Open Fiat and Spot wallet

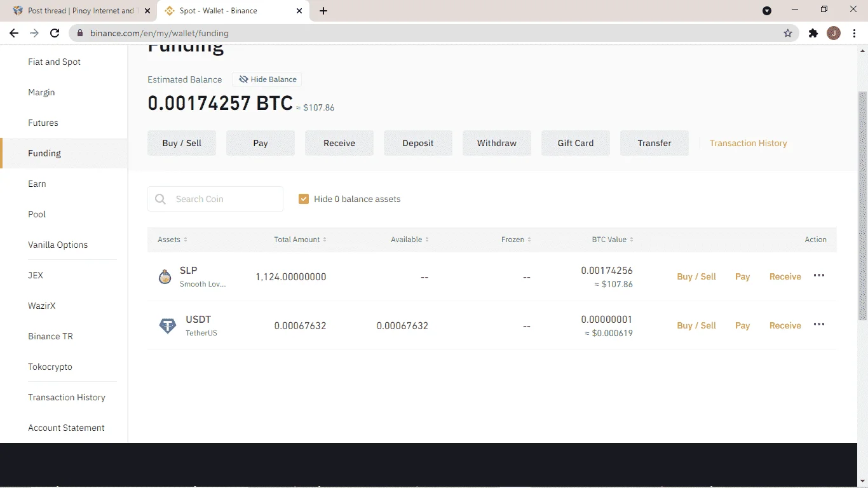(55, 62)
